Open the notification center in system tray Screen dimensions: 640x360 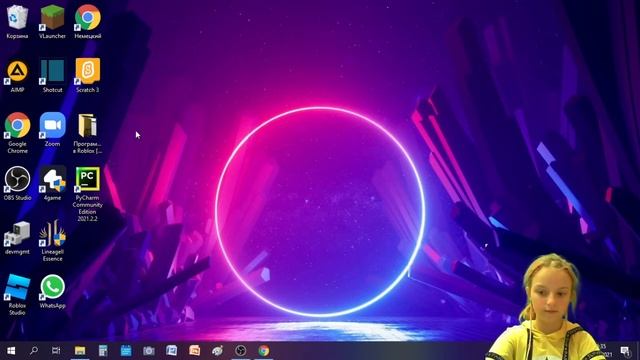(625, 351)
